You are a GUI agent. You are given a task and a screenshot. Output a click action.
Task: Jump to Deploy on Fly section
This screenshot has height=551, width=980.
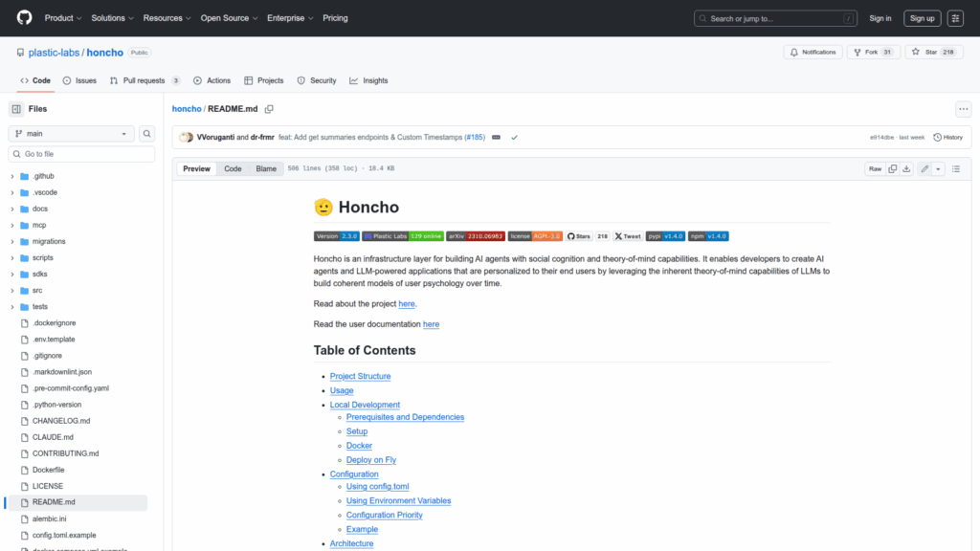pyautogui.click(x=371, y=460)
